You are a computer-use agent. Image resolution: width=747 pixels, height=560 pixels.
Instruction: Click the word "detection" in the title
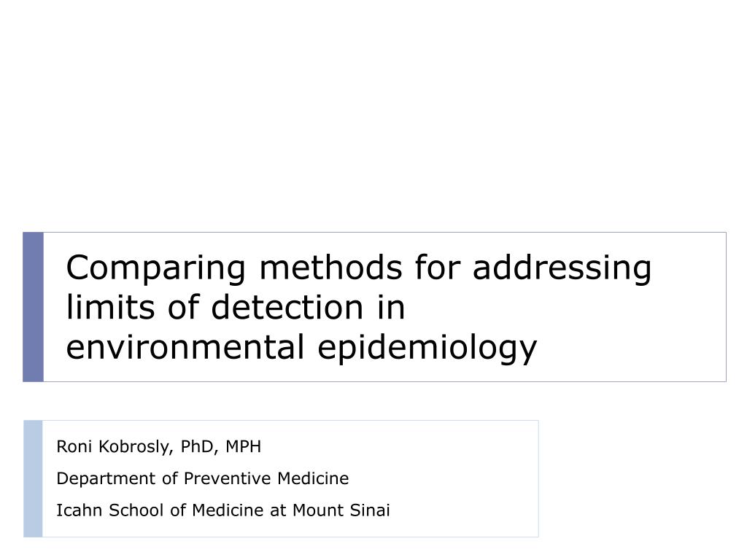coord(287,307)
